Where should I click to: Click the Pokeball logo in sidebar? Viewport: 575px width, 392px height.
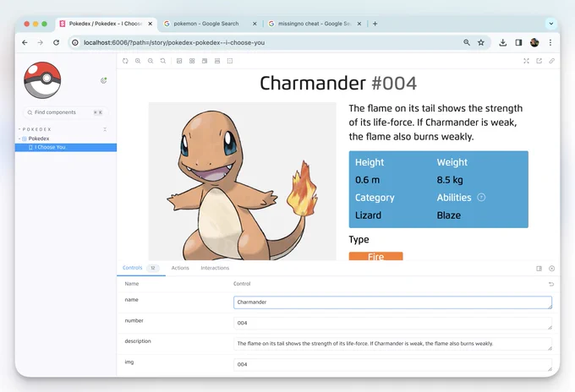point(42,80)
